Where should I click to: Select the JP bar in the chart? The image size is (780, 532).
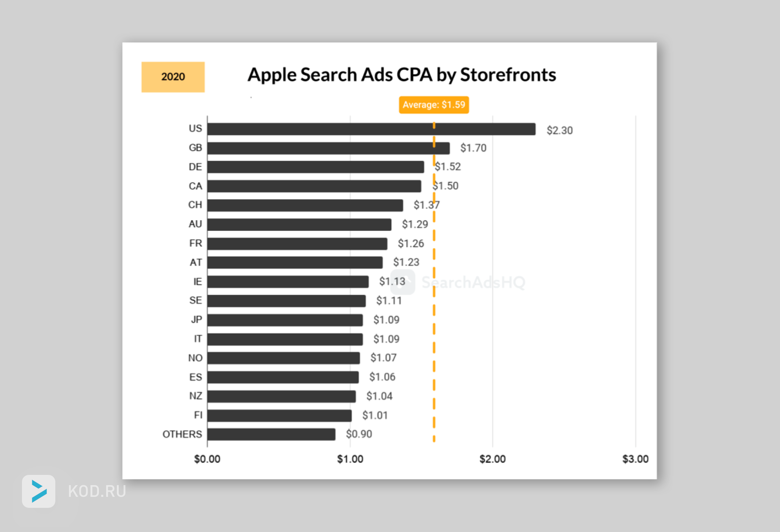pos(285,320)
